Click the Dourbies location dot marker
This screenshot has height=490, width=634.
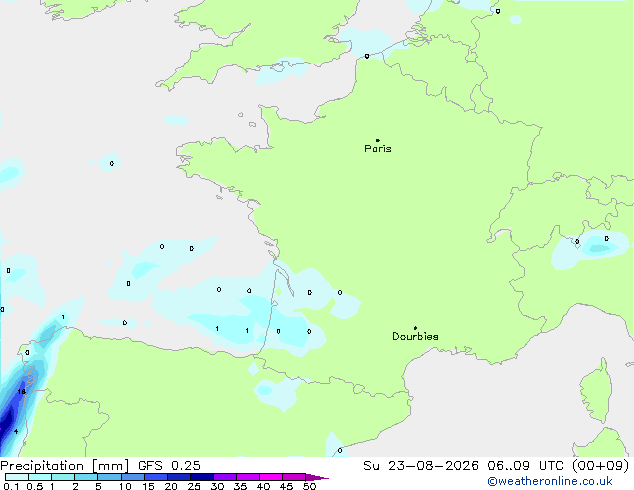pos(415,328)
